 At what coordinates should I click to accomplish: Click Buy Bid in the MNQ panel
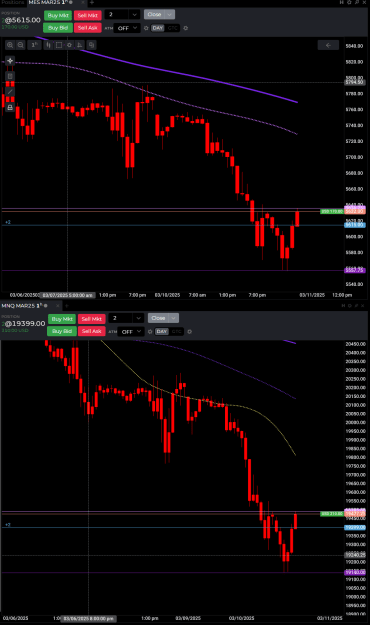[62, 331]
